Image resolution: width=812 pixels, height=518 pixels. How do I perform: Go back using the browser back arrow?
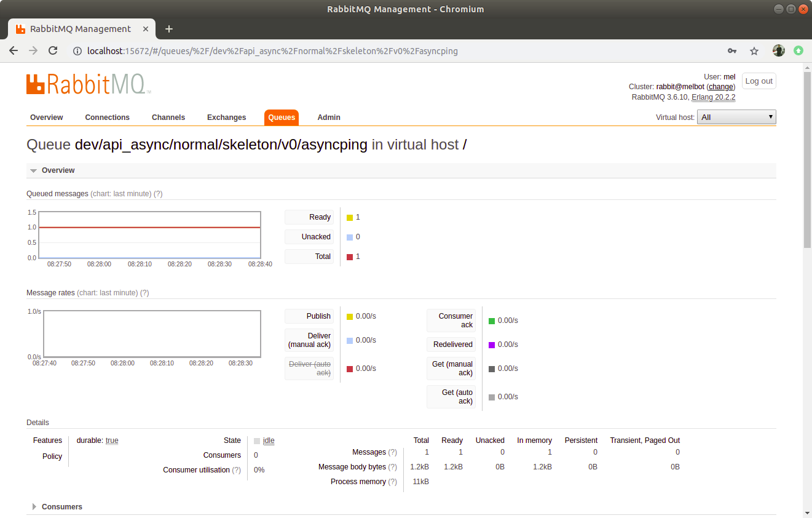click(x=14, y=51)
